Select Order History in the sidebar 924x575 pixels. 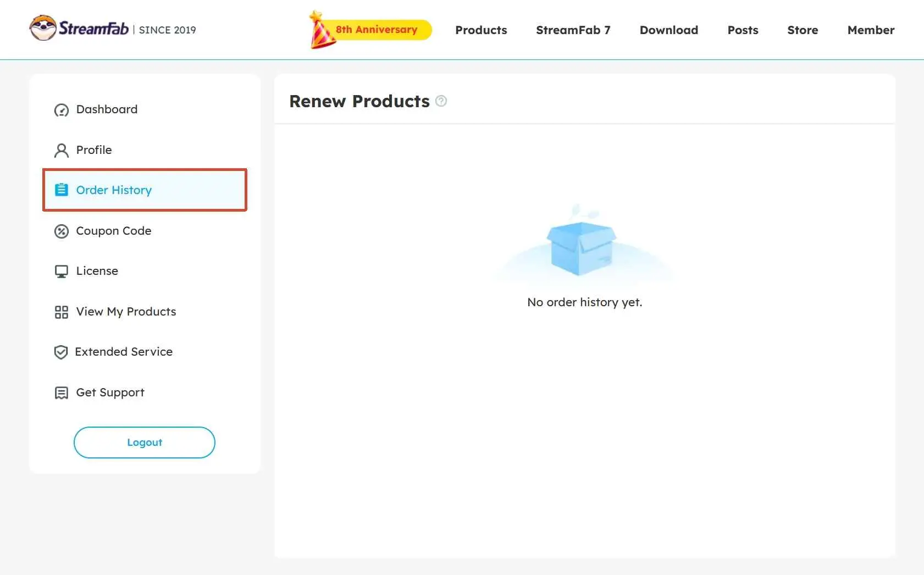pos(145,190)
